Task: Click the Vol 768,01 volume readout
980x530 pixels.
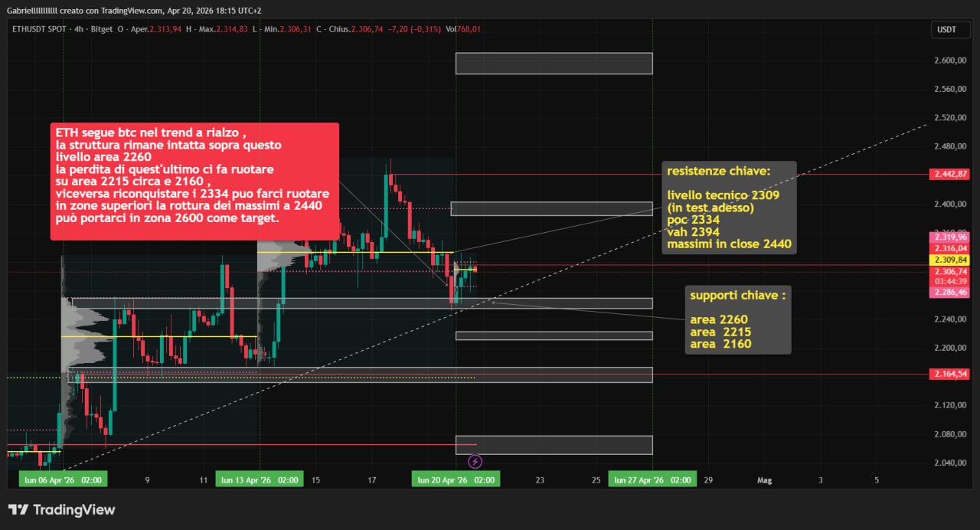Action: coord(462,29)
